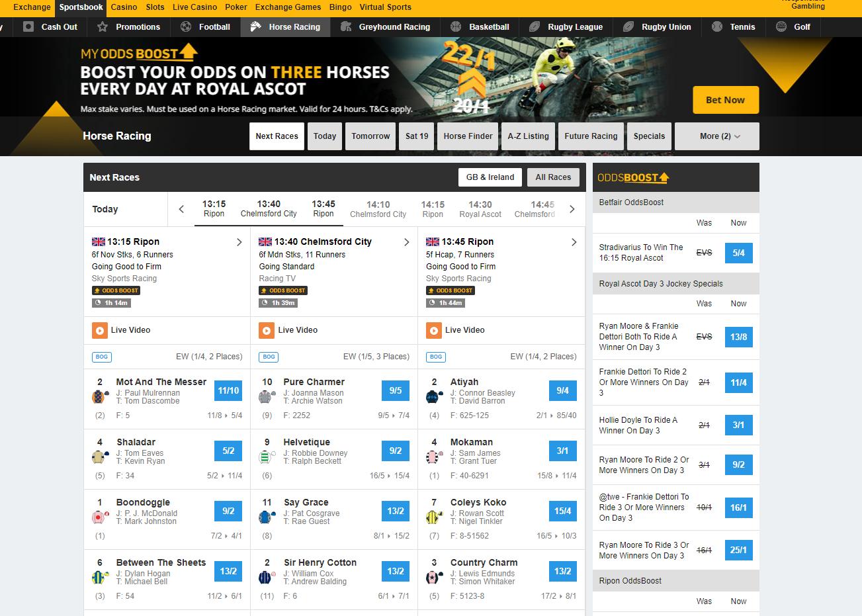Open the Tomorrow races tab
This screenshot has width=862, height=616.
(370, 136)
